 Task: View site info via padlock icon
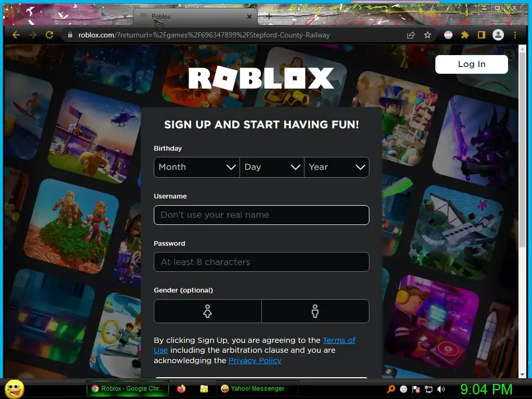[70, 35]
